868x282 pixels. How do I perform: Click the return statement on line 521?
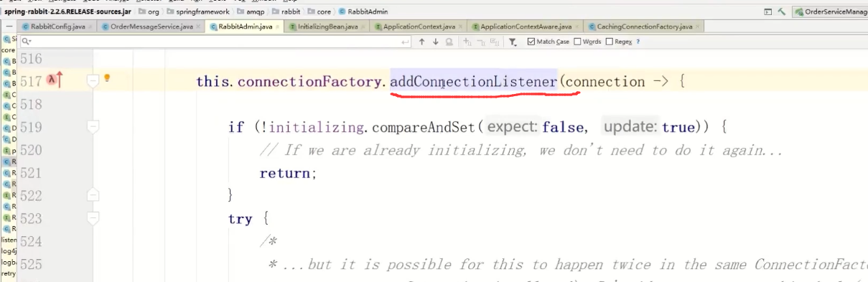tap(288, 173)
